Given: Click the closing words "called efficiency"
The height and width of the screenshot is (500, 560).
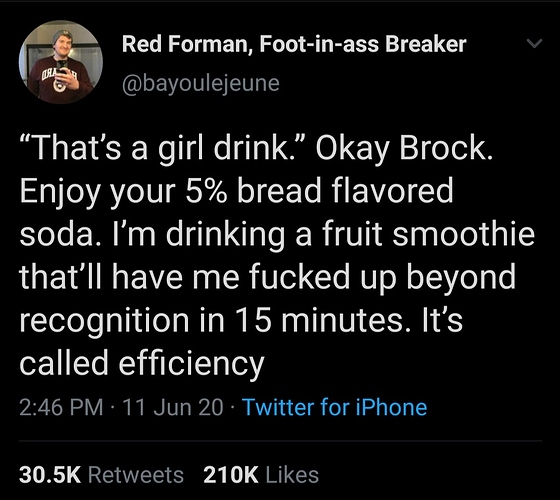Looking at the screenshot, I should (142, 364).
